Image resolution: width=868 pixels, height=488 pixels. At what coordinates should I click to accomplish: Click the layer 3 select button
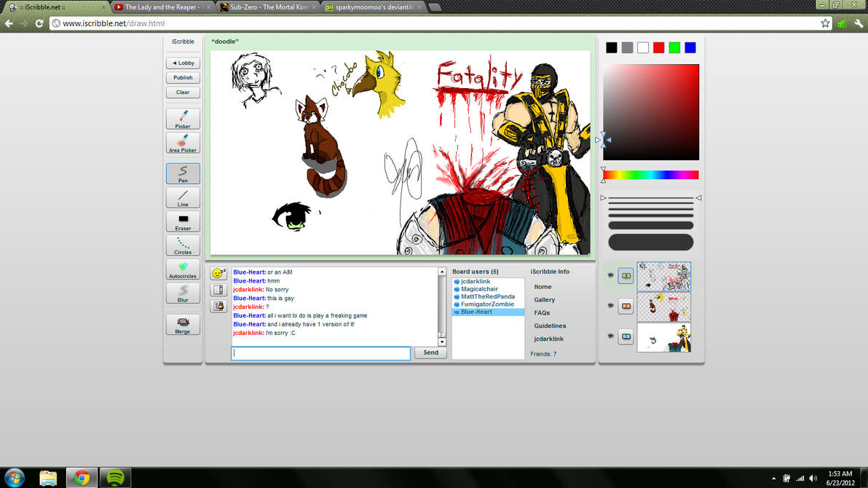point(626,275)
